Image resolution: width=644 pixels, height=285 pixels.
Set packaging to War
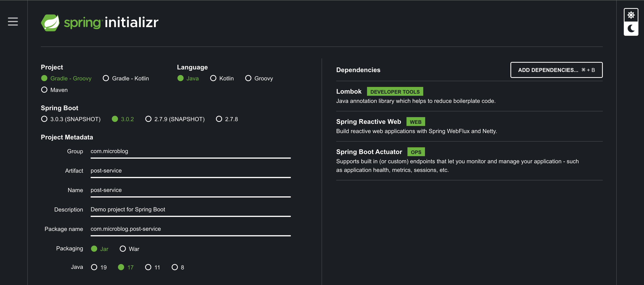tap(123, 249)
